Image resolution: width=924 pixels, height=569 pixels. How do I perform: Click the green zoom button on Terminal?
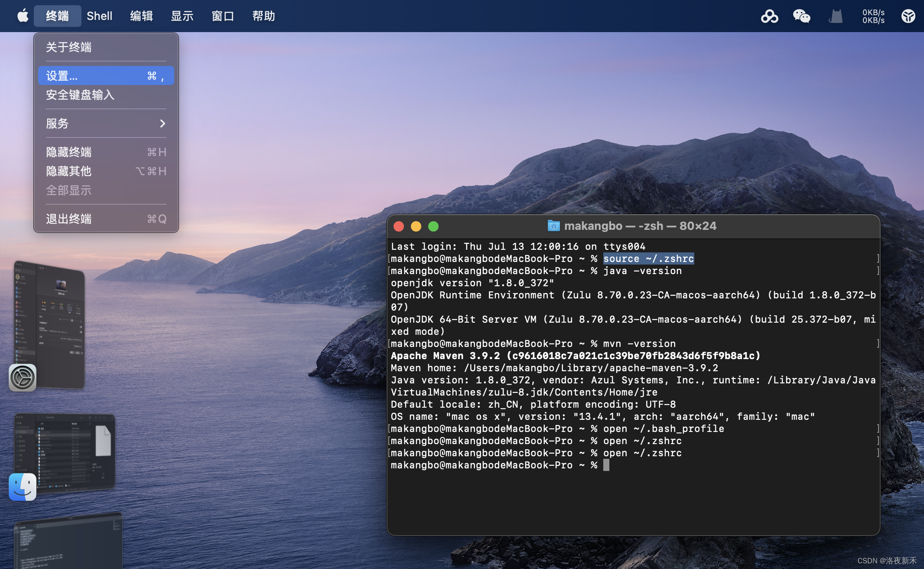(x=433, y=226)
